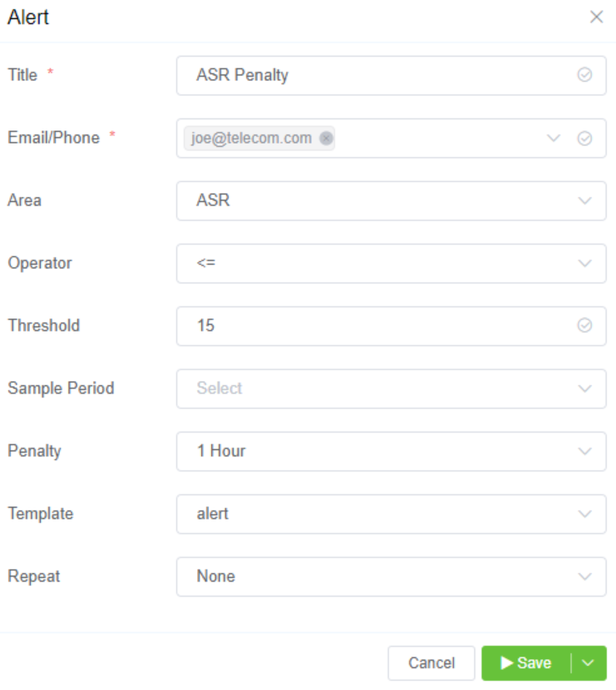Click the check icon in Threshold field
The height and width of the screenshot is (690, 616).
[585, 326]
